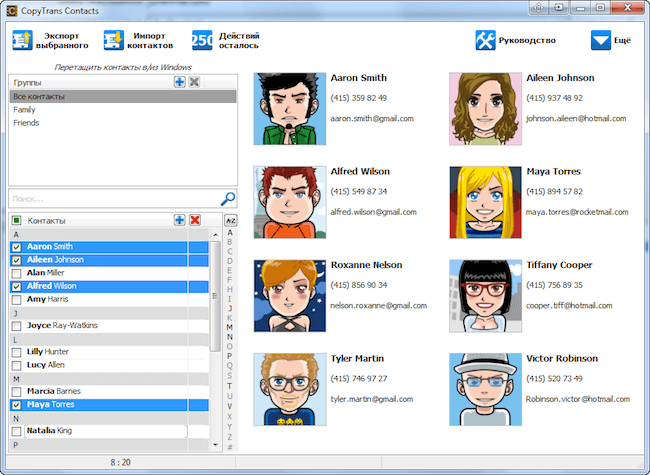This screenshot has height=475, width=650.
Task: Uncheck Alfred Wilson checkbox
Action: click(17, 286)
